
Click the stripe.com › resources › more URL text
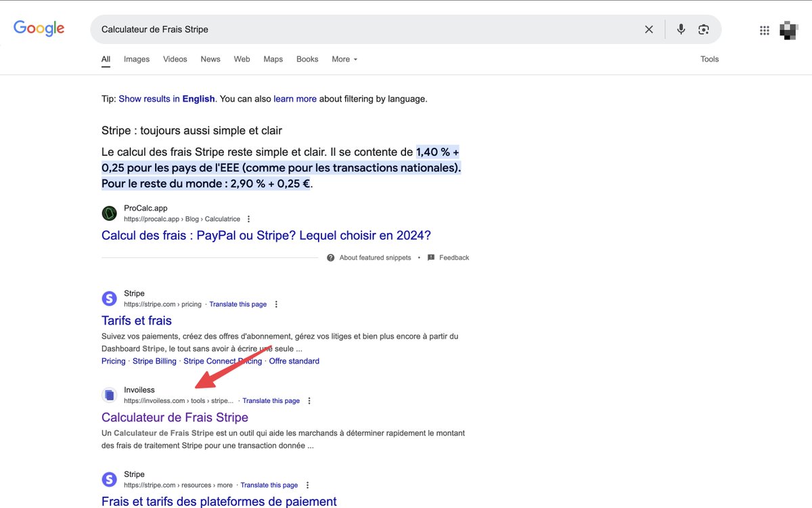(178, 485)
